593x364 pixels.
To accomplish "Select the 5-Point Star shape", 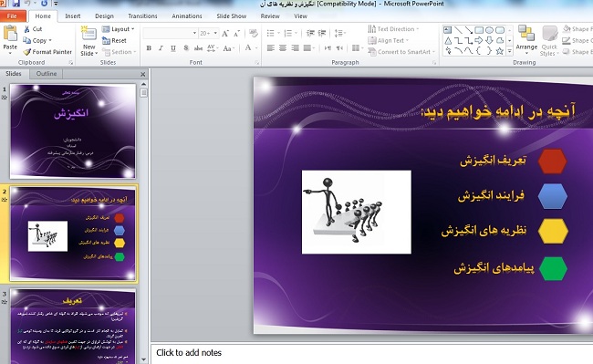I will (500, 51).
